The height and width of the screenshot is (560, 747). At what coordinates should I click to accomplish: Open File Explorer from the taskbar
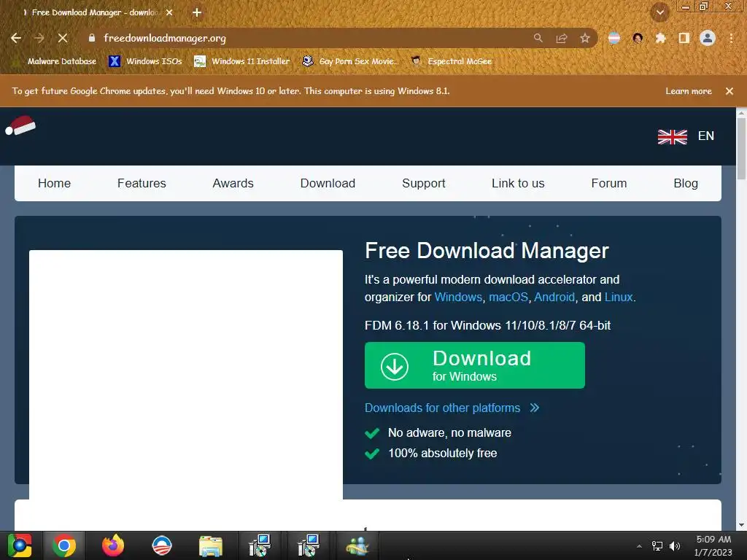point(211,545)
